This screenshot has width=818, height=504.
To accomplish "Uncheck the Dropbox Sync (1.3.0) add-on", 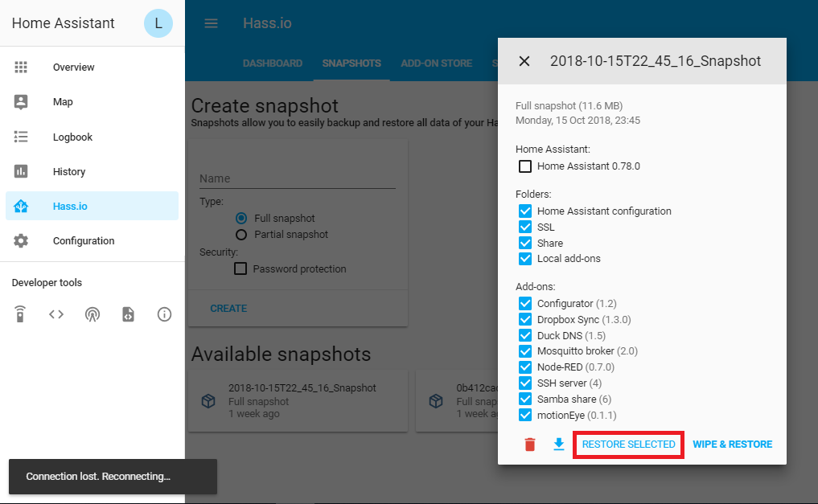I will 525,319.
